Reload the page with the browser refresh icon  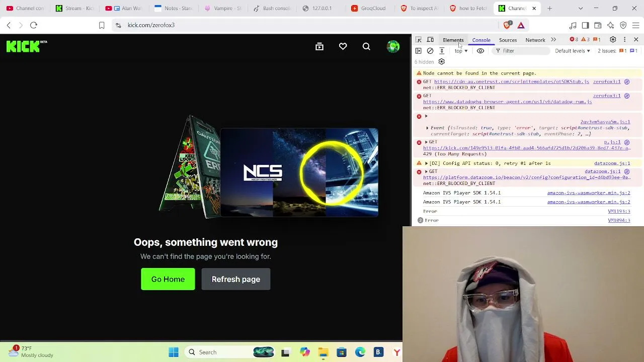(34, 25)
